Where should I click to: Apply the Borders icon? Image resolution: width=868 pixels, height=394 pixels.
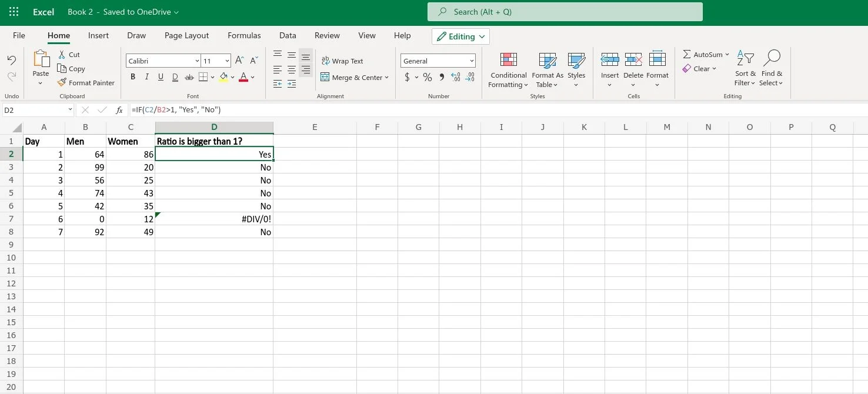click(x=203, y=77)
